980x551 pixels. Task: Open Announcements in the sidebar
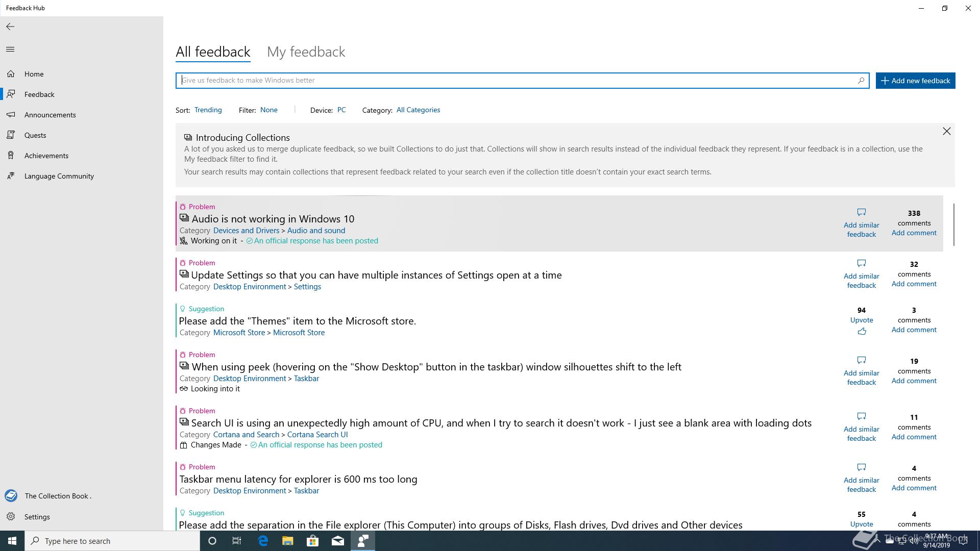tap(82, 115)
